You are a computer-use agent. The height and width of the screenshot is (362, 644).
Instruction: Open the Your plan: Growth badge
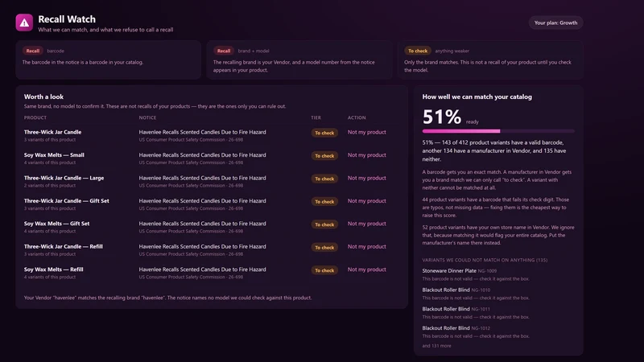555,23
